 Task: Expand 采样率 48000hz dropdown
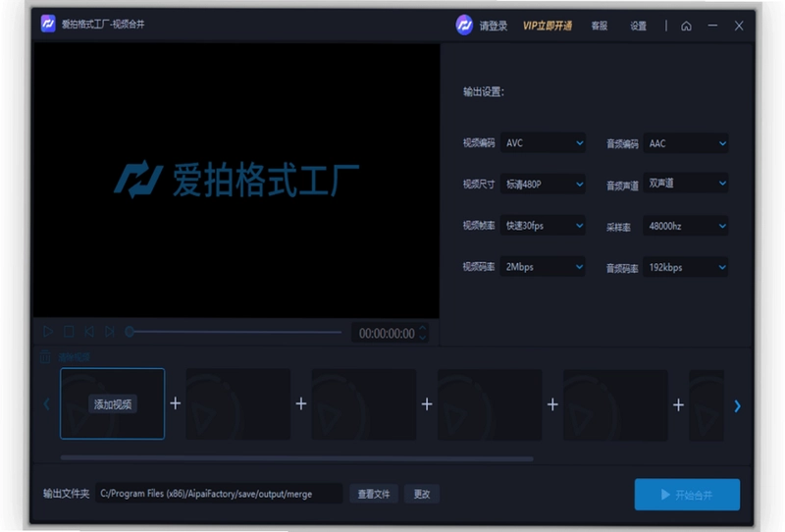click(685, 226)
